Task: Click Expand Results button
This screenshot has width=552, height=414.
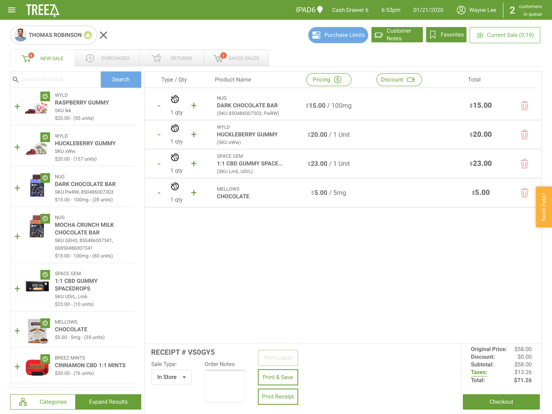Action: [108, 402]
